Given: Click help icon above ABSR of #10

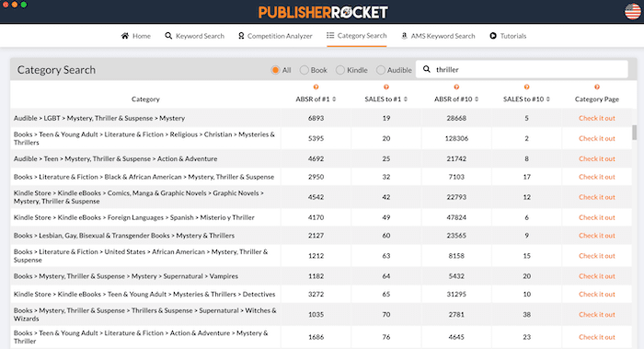Looking at the screenshot, I should pyautogui.click(x=456, y=87).
